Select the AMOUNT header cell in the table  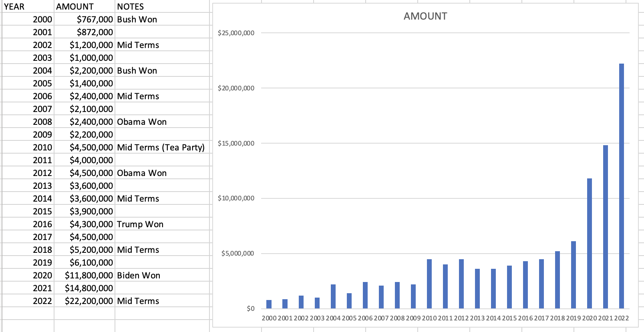84,6
